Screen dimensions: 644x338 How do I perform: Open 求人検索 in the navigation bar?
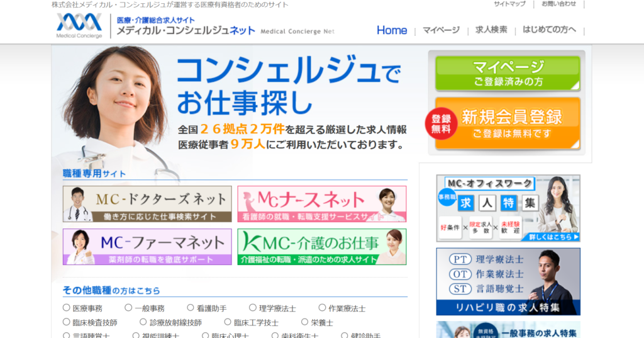point(491,30)
